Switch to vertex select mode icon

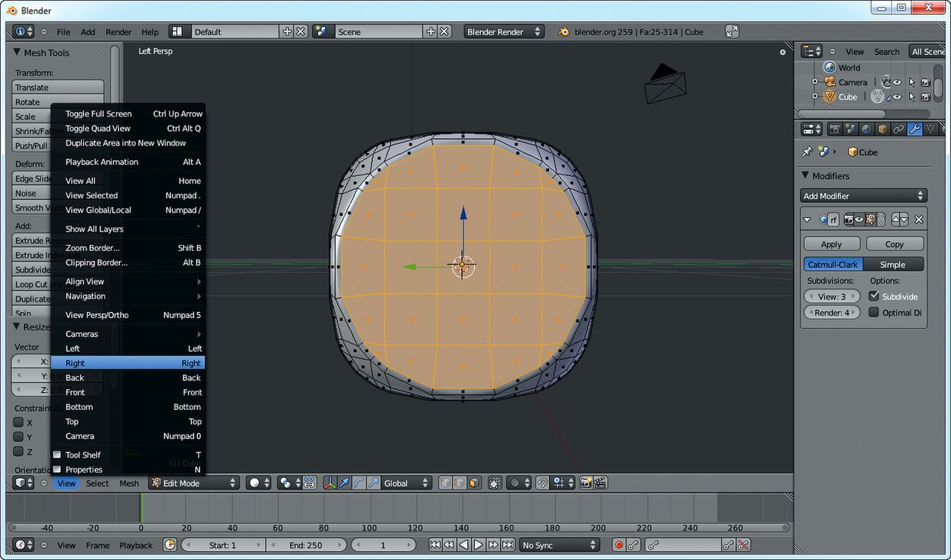(x=445, y=483)
